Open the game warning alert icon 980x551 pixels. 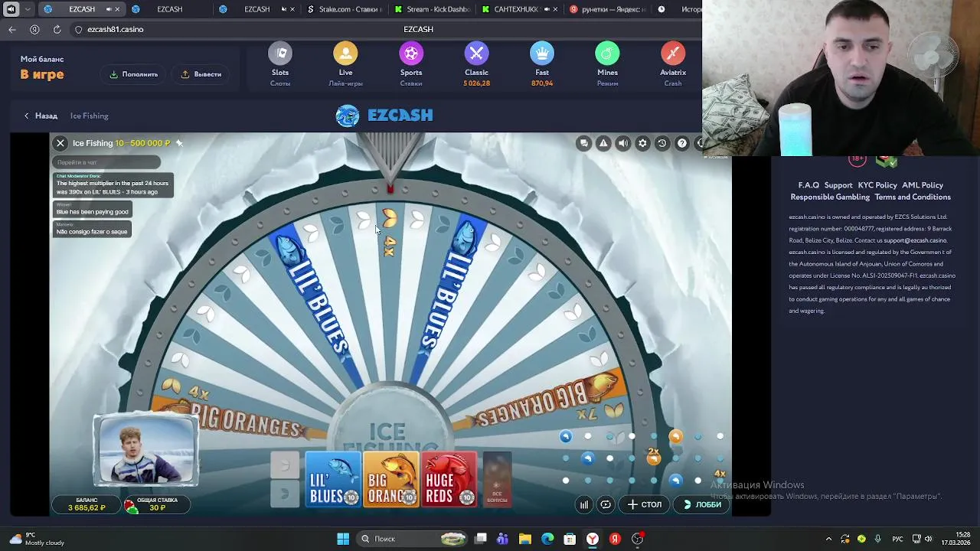[x=603, y=143]
